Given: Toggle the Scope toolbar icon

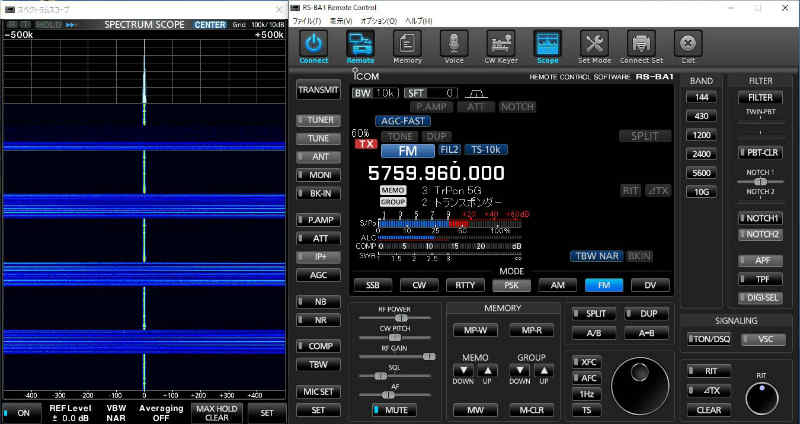Looking at the screenshot, I should pyautogui.click(x=547, y=44).
